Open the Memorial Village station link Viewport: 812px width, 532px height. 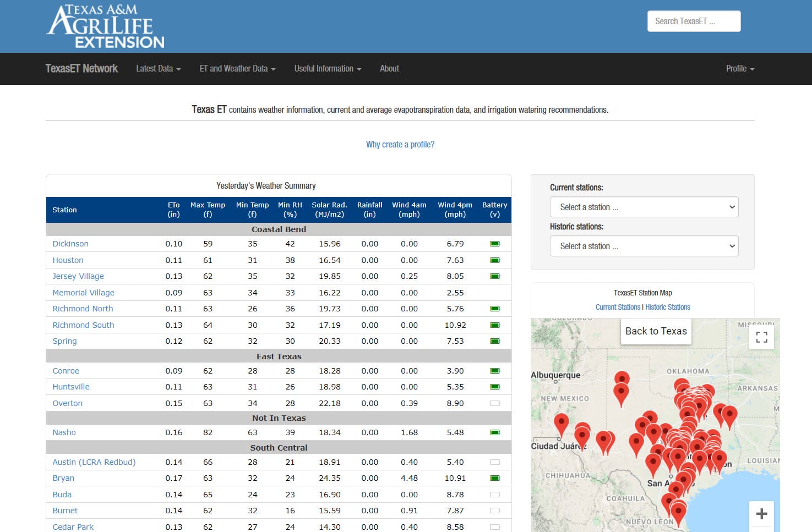click(x=83, y=293)
